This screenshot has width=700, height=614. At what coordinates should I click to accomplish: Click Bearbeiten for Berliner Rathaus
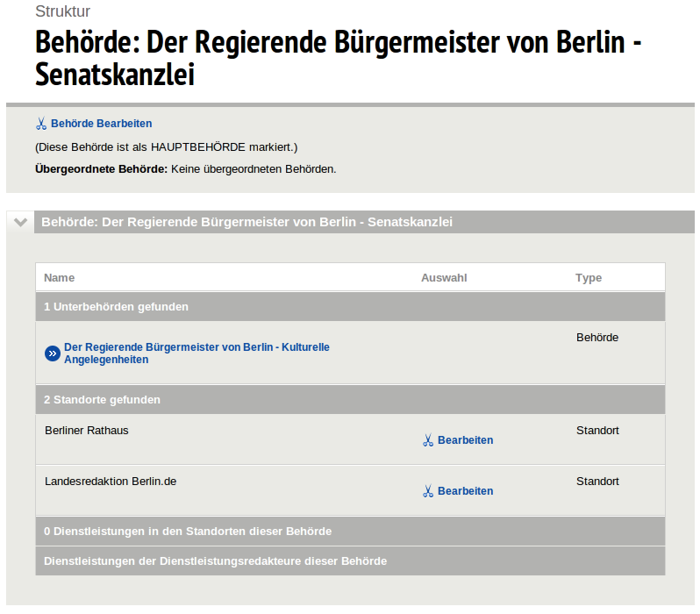tap(465, 440)
